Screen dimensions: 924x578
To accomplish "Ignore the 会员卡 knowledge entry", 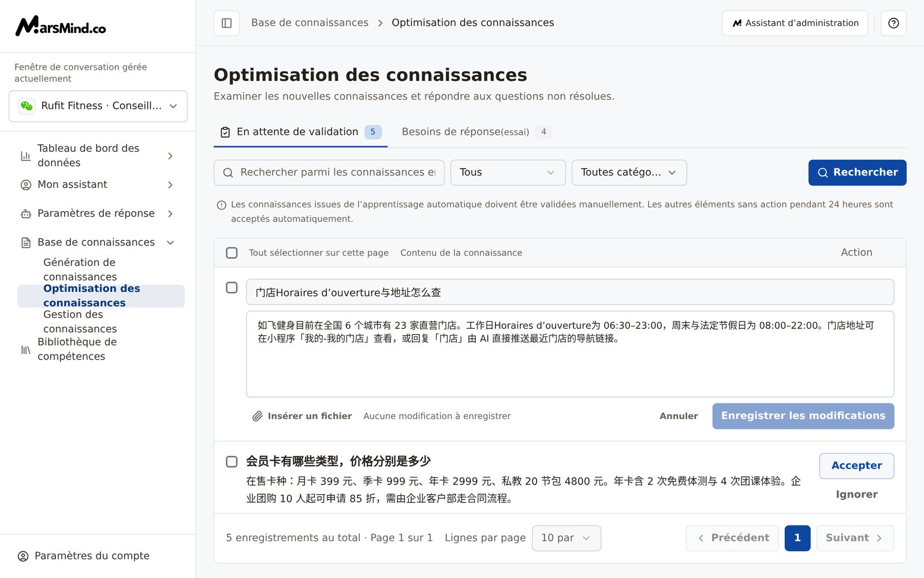I will point(857,495).
